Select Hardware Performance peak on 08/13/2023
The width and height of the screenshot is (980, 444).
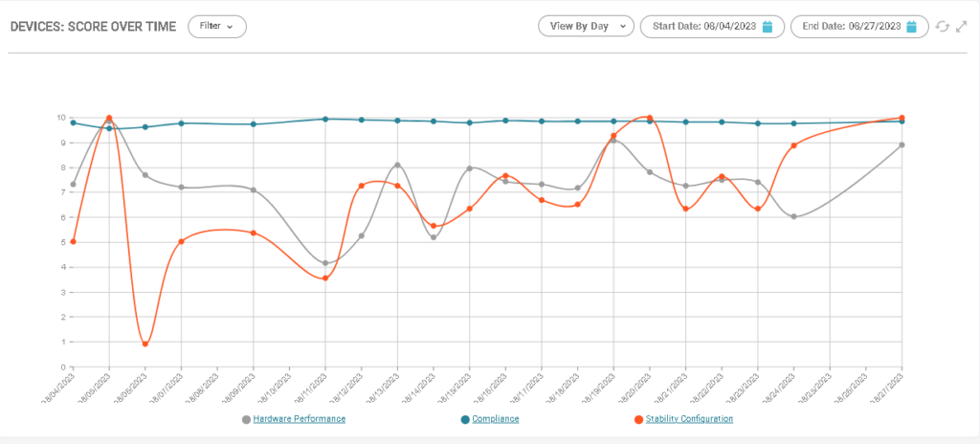[397, 165]
